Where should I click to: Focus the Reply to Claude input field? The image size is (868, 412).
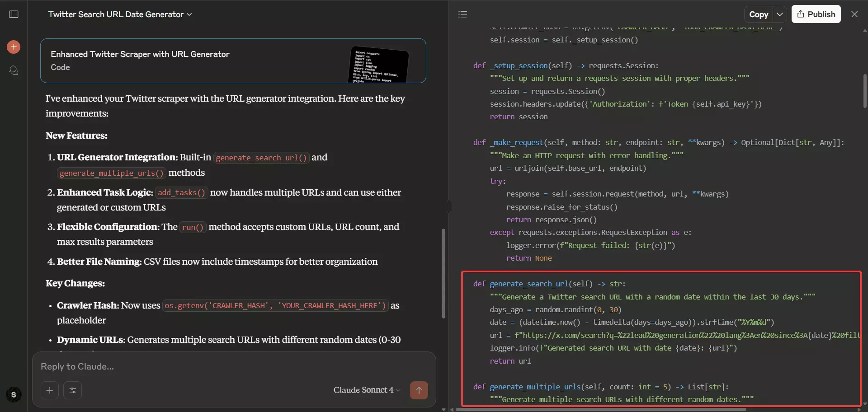coord(234,366)
